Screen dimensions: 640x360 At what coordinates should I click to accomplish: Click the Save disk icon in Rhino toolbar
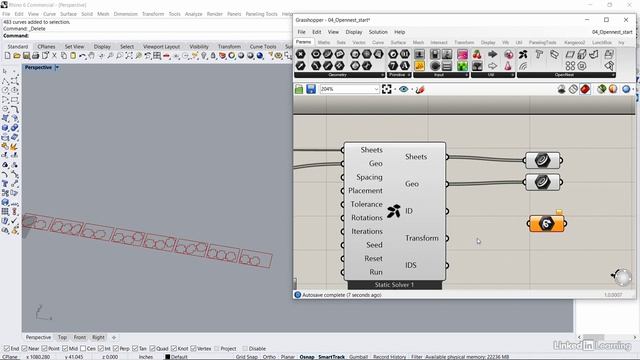point(26,56)
